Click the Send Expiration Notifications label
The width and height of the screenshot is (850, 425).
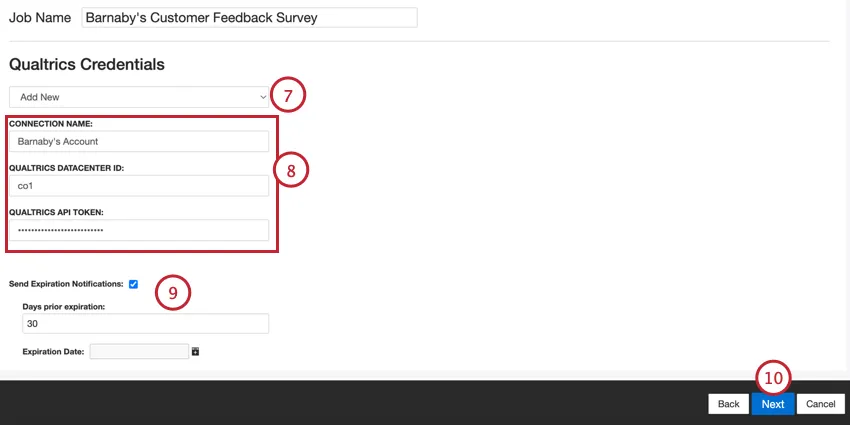[x=66, y=284]
